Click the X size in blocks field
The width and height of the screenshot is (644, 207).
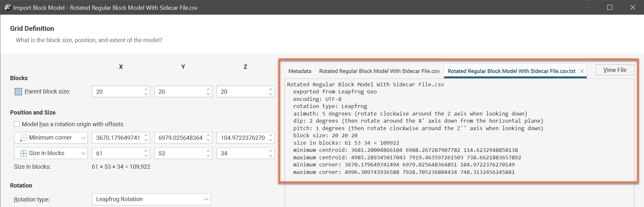pyautogui.click(x=117, y=153)
